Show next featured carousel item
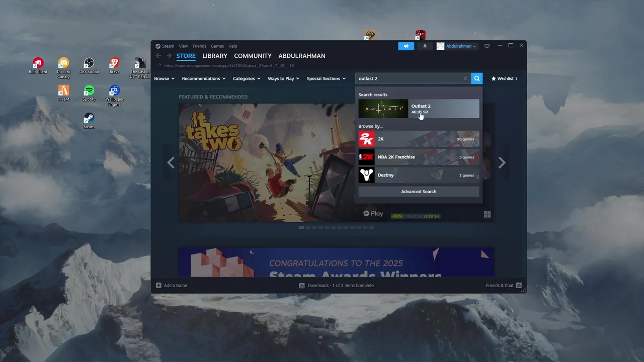The image size is (644, 362). click(502, 162)
